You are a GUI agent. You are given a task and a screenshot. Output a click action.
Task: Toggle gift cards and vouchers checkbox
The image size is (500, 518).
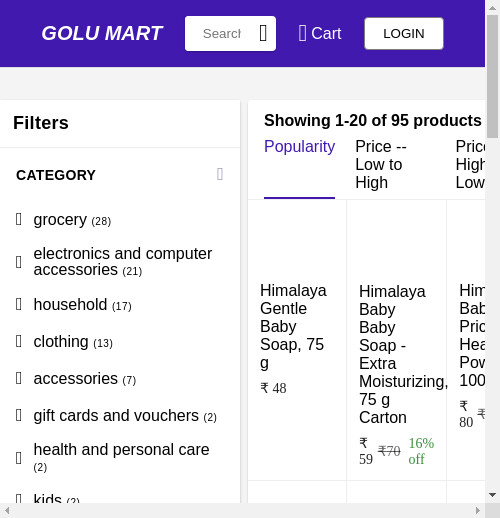[x=19, y=415]
